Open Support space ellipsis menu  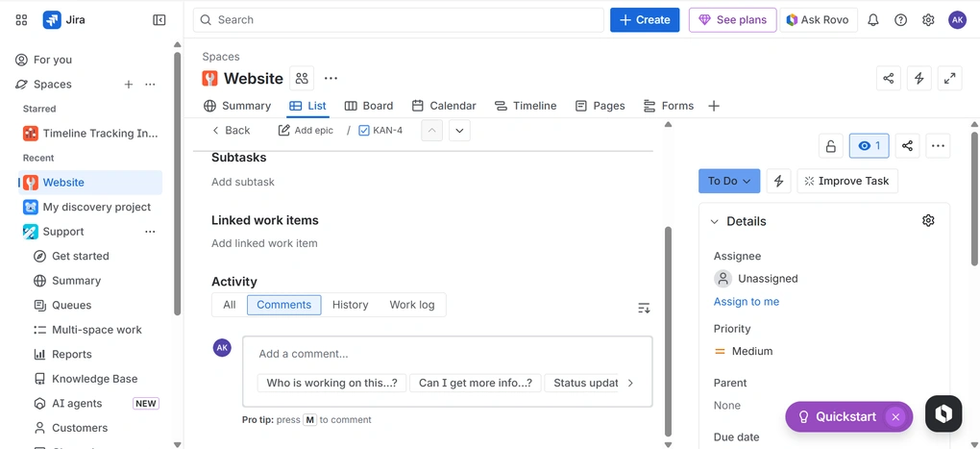(150, 232)
